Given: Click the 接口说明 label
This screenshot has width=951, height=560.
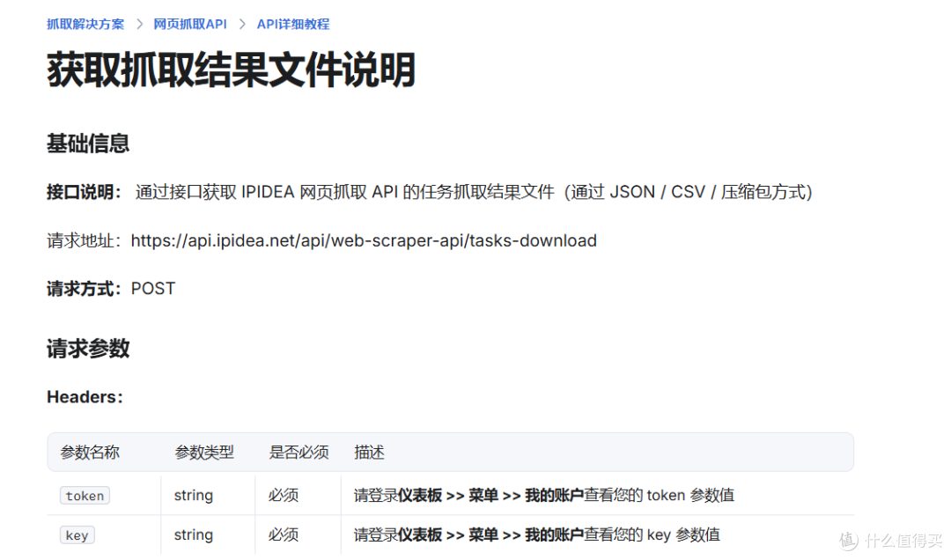Looking at the screenshot, I should (84, 192).
